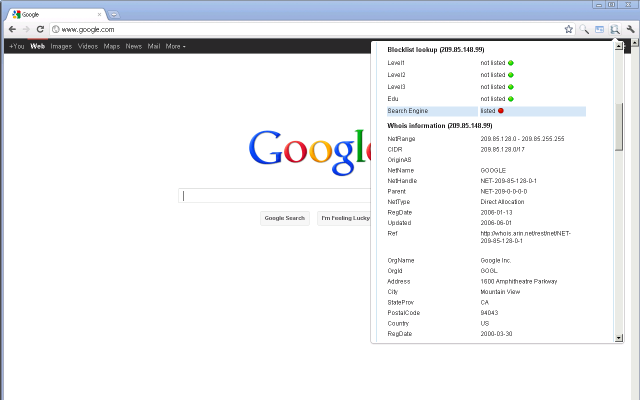Click the green status dot for Edu

click(511, 99)
